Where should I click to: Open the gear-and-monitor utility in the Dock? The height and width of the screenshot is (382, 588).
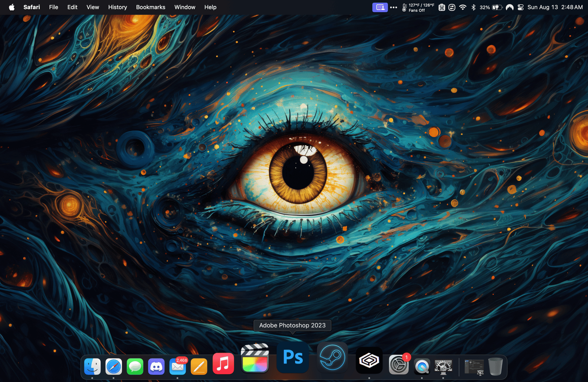coord(443,367)
